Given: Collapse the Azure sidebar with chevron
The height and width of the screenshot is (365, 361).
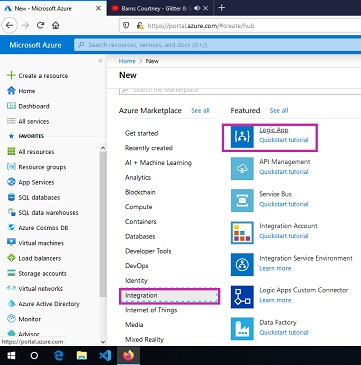Looking at the screenshot, I should click(100, 61).
